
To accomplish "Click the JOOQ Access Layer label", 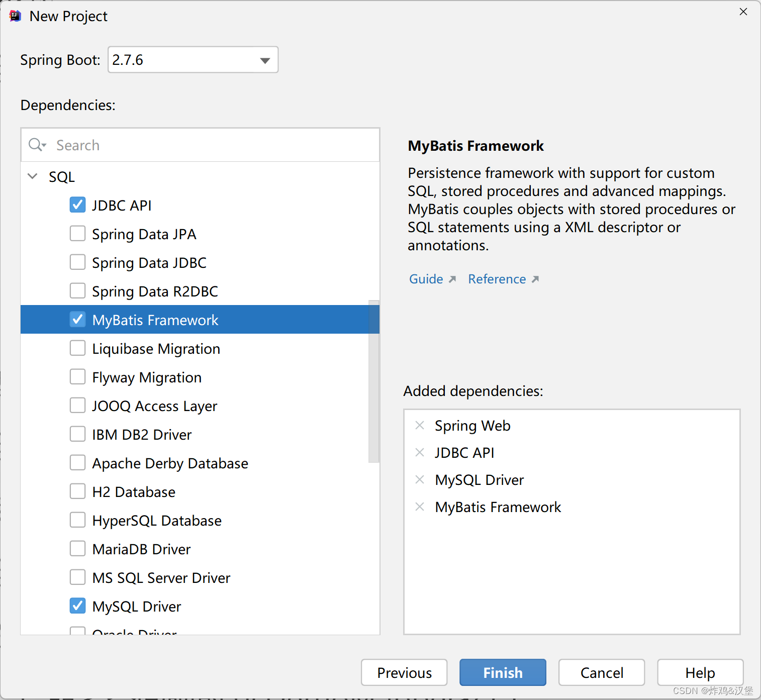I will [x=155, y=406].
